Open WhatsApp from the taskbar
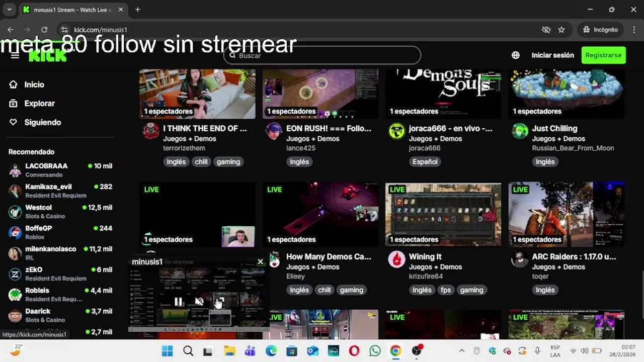The image size is (644, 362). coord(375,351)
